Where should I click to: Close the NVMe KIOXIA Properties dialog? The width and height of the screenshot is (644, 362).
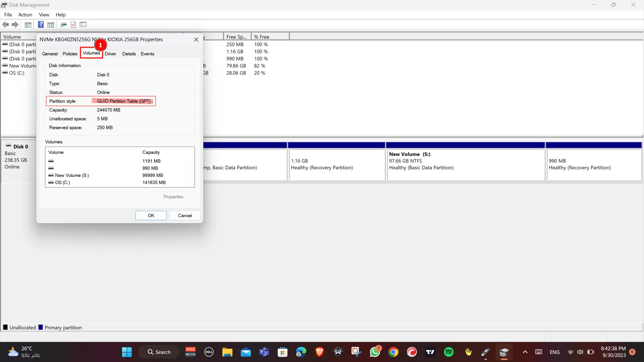point(196,40)
